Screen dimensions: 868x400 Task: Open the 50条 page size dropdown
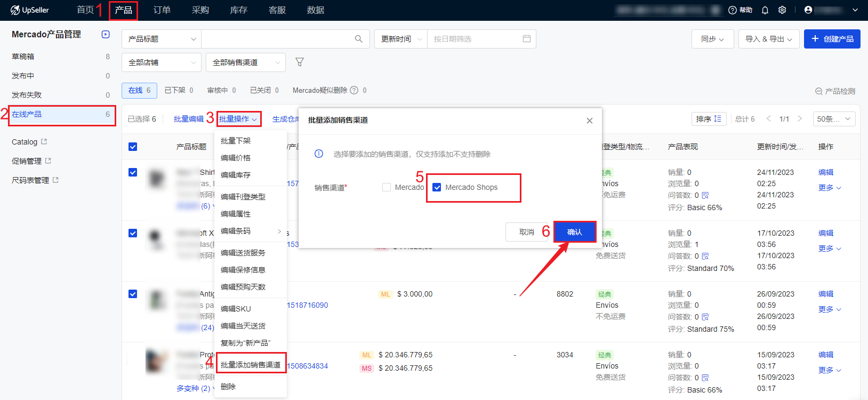834,119
